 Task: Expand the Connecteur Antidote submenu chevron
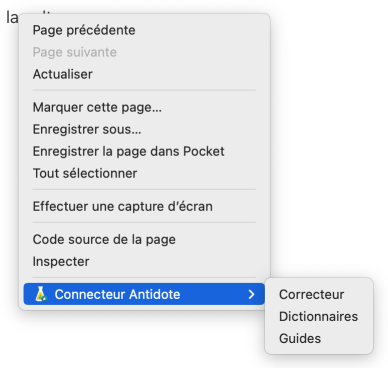(x=251, y=294)
